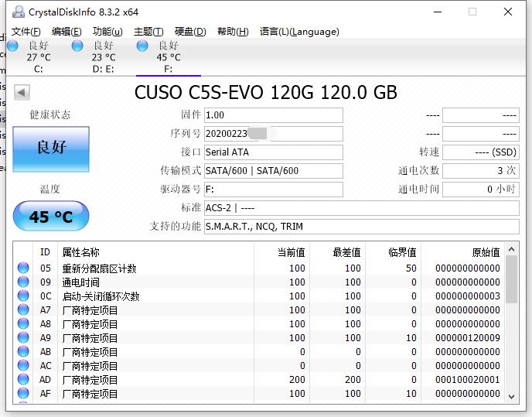Click the drive letter field F:
The height and width of the screenshot is (417, 532).
[274, 189]
